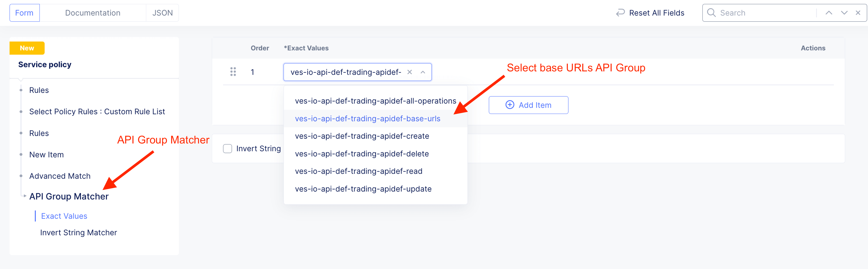Expand the API Group Matcher tree node
This screenshot has height=269, width=868.
(25, 196)
